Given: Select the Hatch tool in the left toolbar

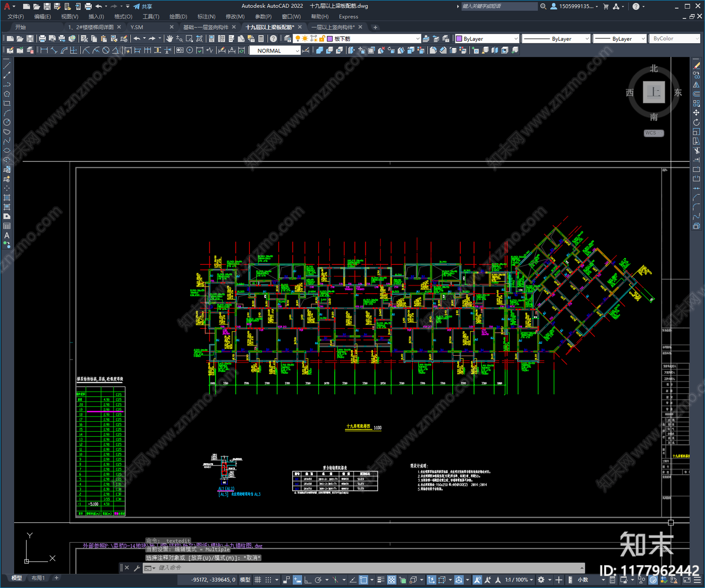Looking at the screenshot, I should click(7, 197).
